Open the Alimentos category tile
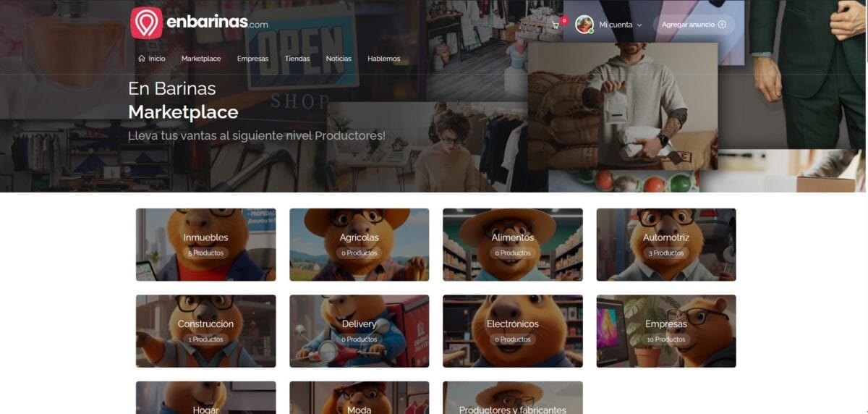This screenshot has width=868, height=414. [x=512, y=245]
